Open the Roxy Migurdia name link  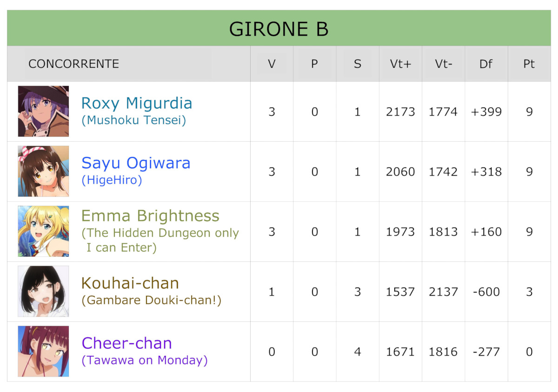click(x=137, y=103)
